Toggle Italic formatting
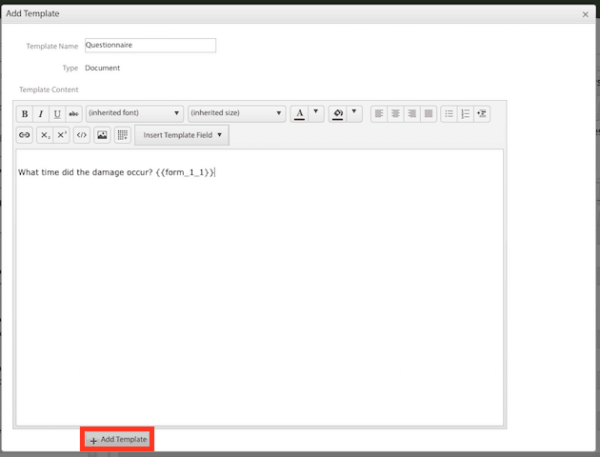This screenshot has width=600, height=457. coord(41,114)
